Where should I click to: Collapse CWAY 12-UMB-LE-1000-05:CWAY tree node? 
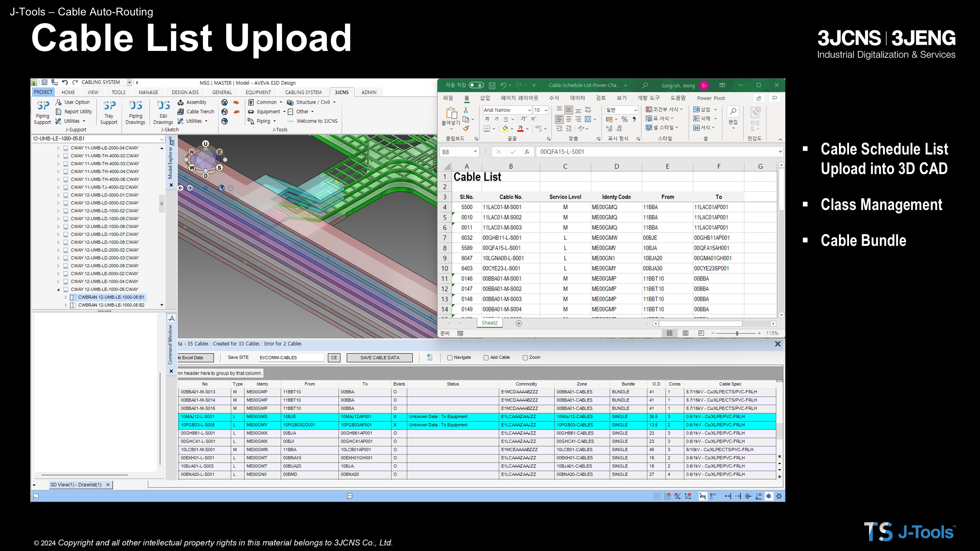[x=58, y=290]
